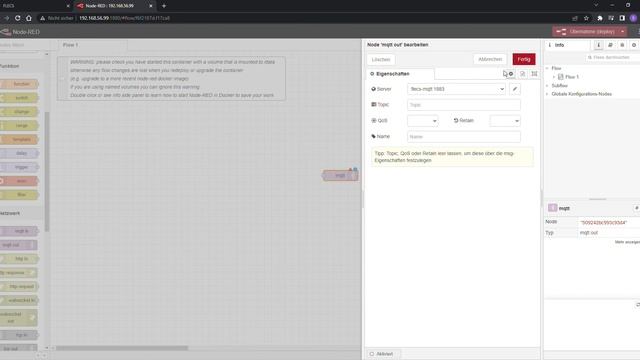Expand the Flow 1 tree item
The image size is (640, 360).
554,77
